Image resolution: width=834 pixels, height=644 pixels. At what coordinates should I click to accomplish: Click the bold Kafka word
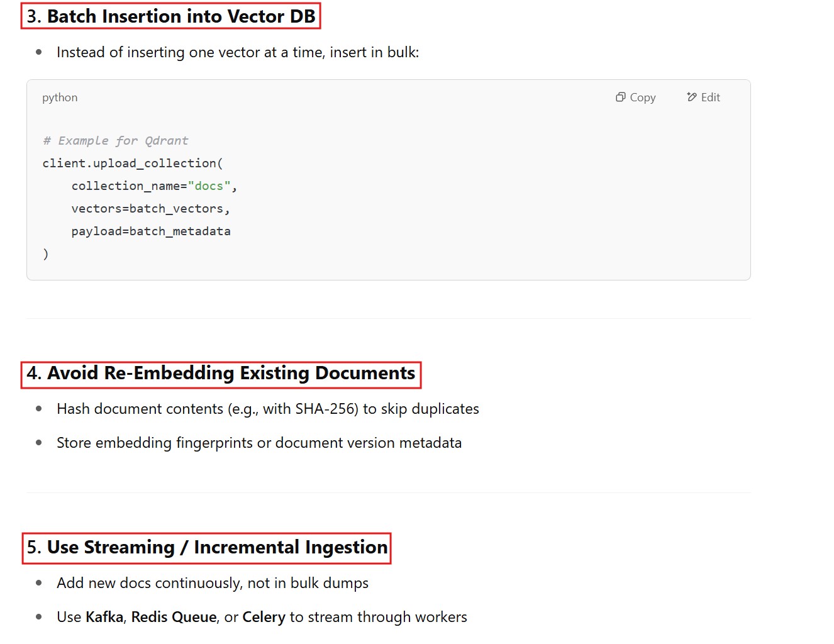coord(104,618)
